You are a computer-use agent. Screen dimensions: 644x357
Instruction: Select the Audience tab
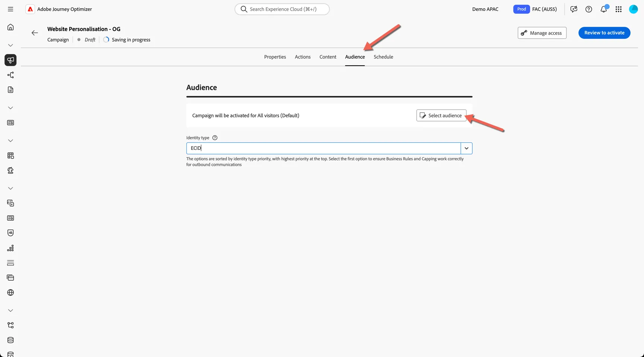pyautogui.click(x=355, y=57)
